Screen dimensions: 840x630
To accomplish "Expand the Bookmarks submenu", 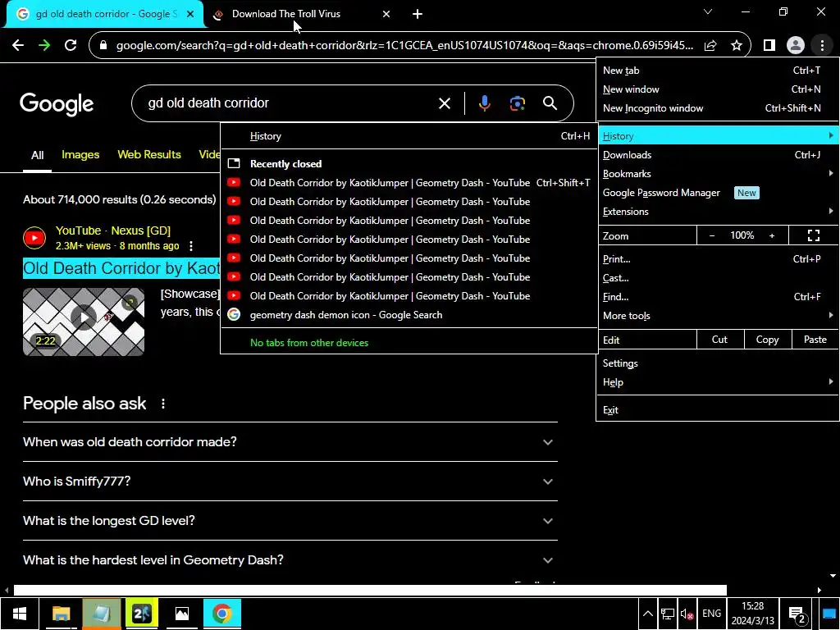I will (x=717, y=174).
